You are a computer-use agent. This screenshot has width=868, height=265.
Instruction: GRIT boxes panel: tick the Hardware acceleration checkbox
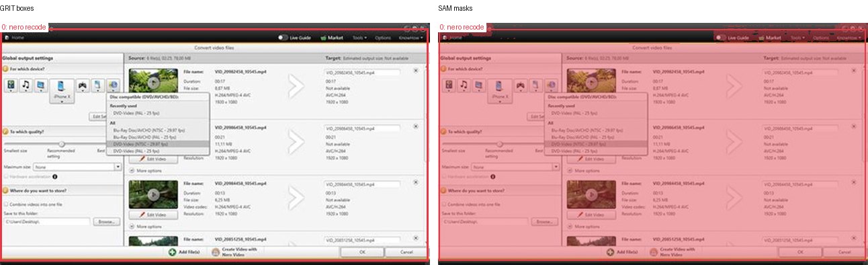pos(7,176)
